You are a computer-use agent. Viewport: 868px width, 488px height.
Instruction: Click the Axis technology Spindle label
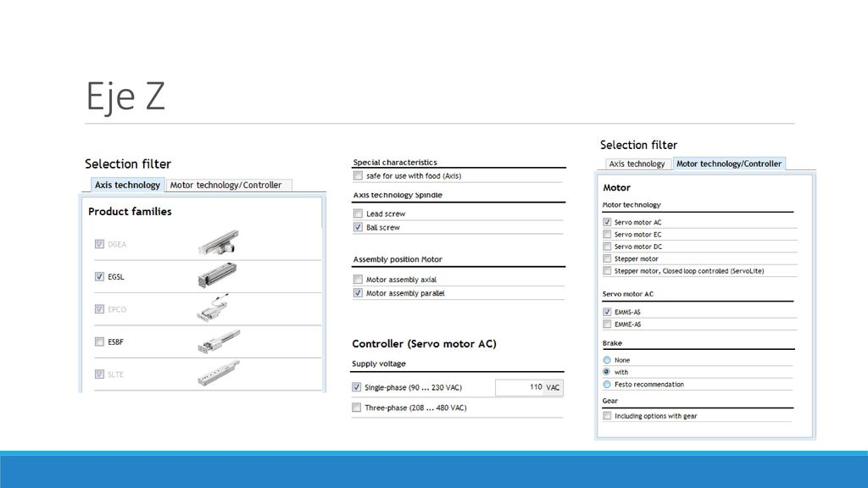point(398,195)
